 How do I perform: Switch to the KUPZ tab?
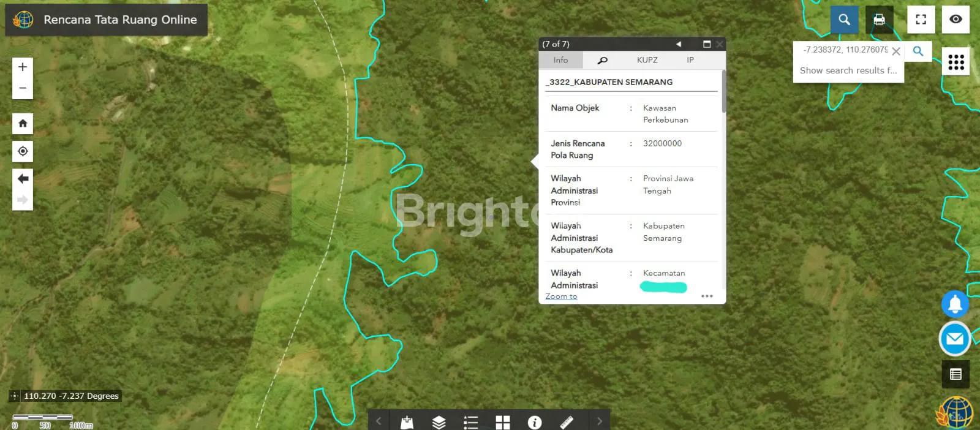[x=647, y=60]
